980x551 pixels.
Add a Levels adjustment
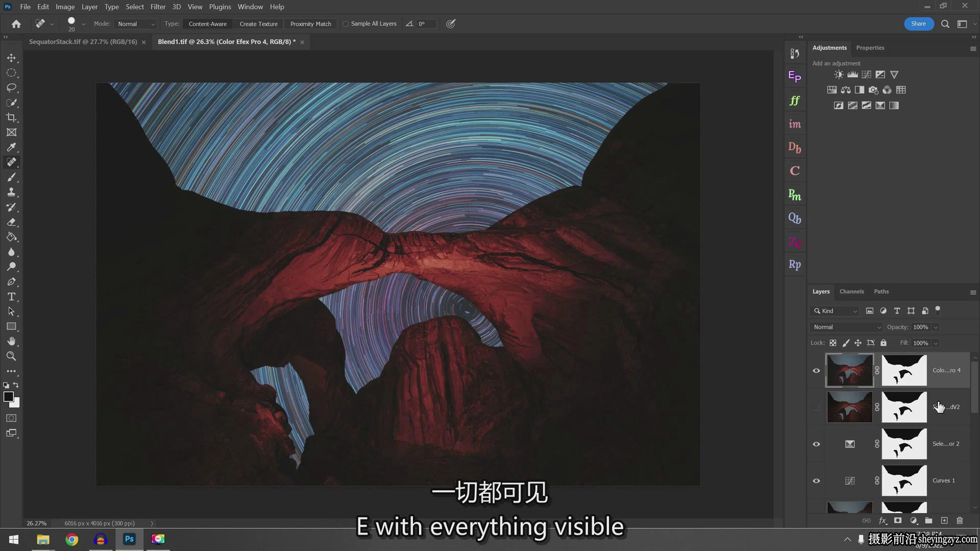(x=852, y=74)
